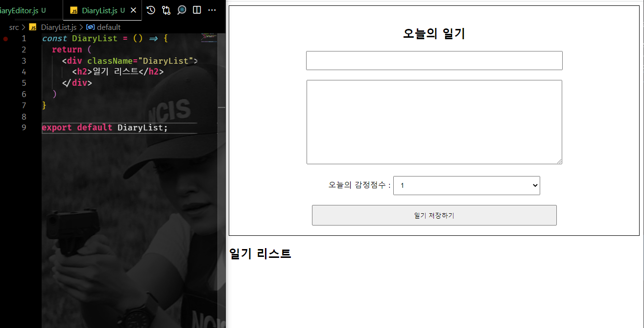The width and height of the screenshot is (644, 328).
Task: Click the 'return (' code line
Action: coord(72,50)
